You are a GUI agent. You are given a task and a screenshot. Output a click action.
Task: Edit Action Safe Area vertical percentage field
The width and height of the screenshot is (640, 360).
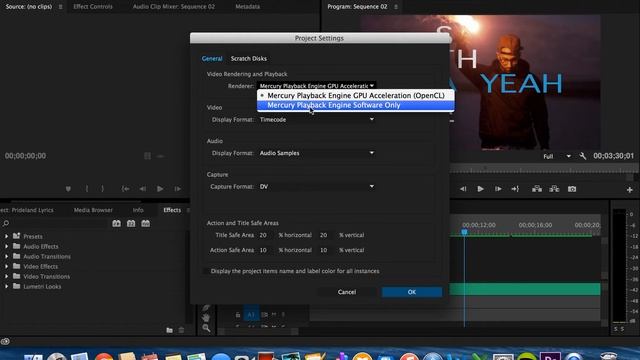point(325,250)
